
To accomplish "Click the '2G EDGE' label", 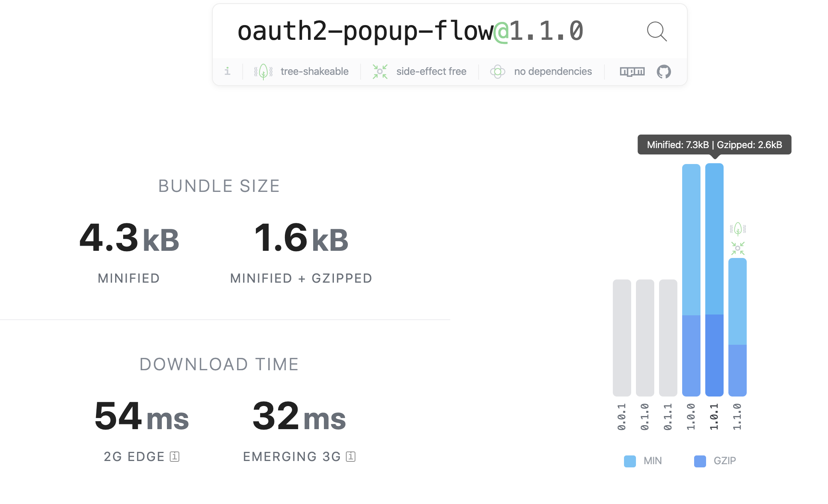I will pos(134,457).
